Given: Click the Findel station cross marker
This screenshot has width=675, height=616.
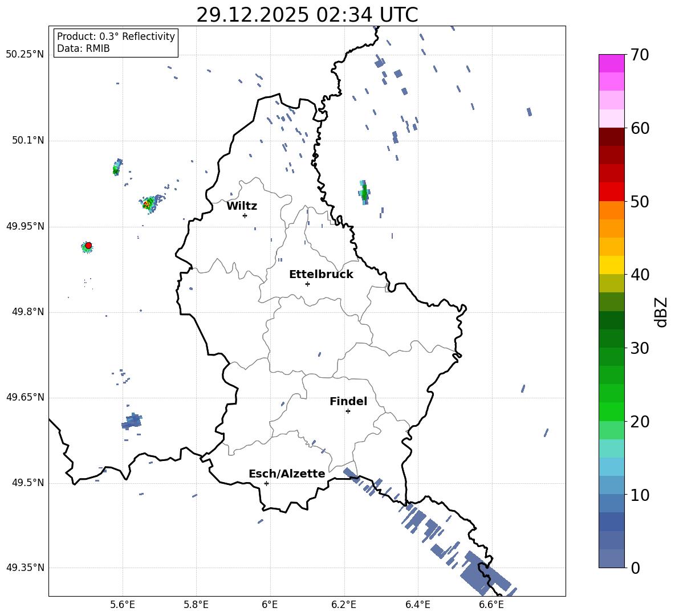Looking at the screenshot, I should (348, 411).
